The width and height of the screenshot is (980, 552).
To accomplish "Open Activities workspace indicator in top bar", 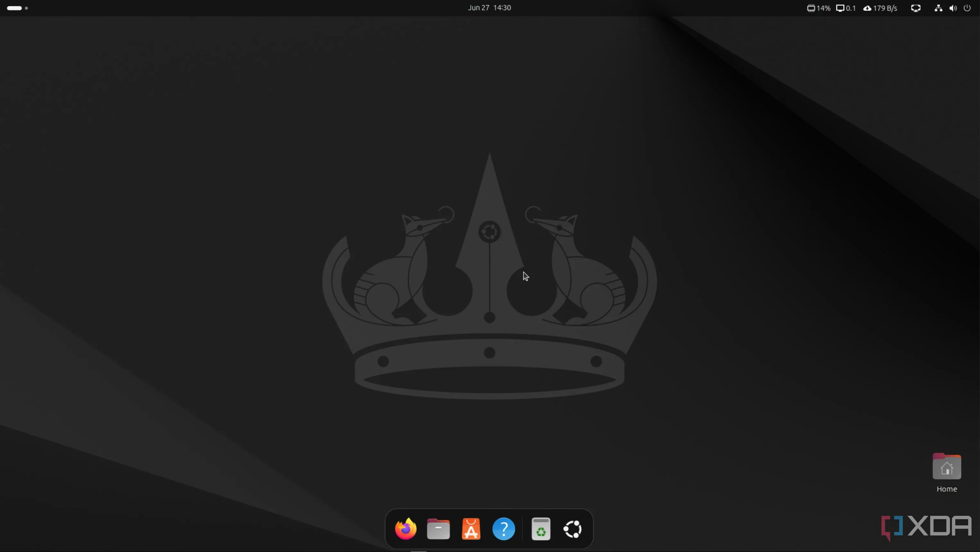I will 18,8.
